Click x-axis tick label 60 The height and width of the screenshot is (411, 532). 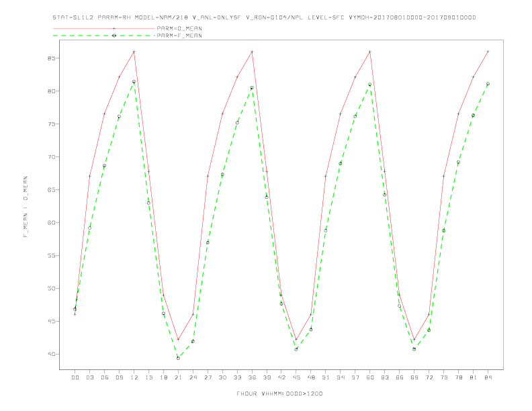[x=370, y=377]
